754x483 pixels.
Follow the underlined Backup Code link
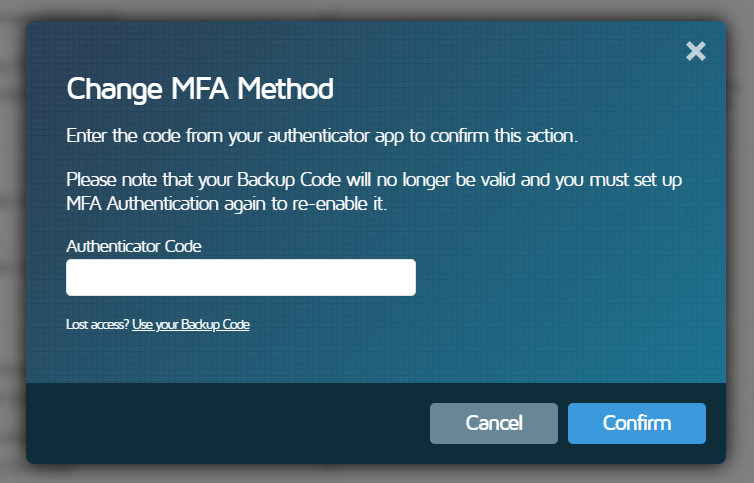(190, 324)
